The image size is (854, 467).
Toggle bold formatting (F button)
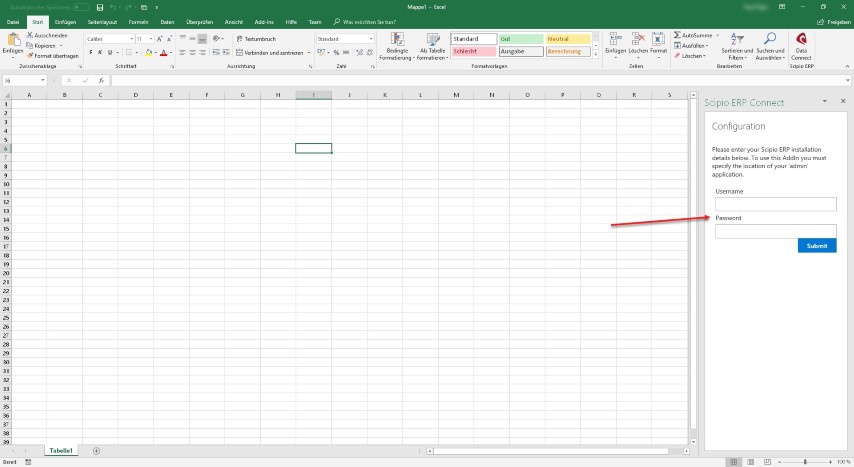tap(90, 52)
